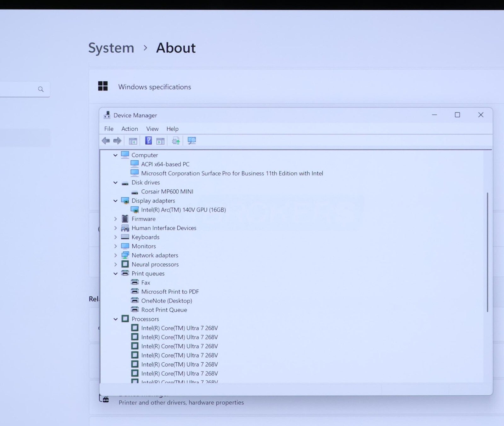Click the Monitors category icon
The width and height of the screenshot is (504, 426).
pos(125,246)
